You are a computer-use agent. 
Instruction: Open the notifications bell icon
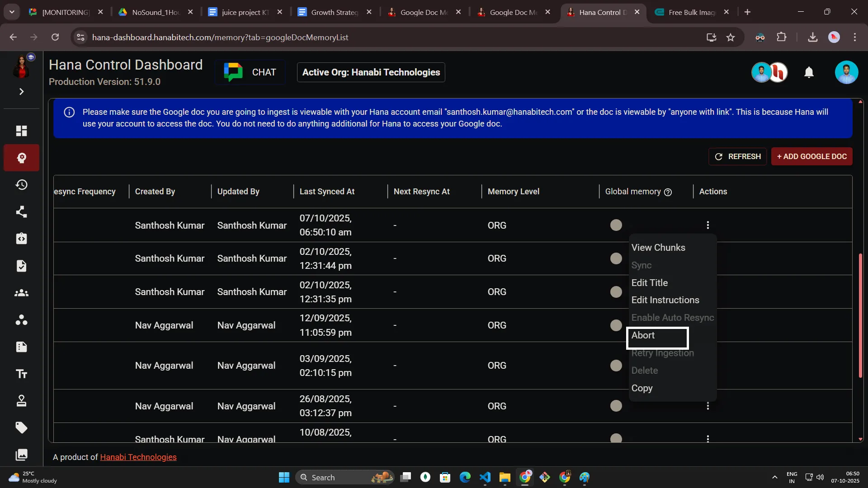809,72
